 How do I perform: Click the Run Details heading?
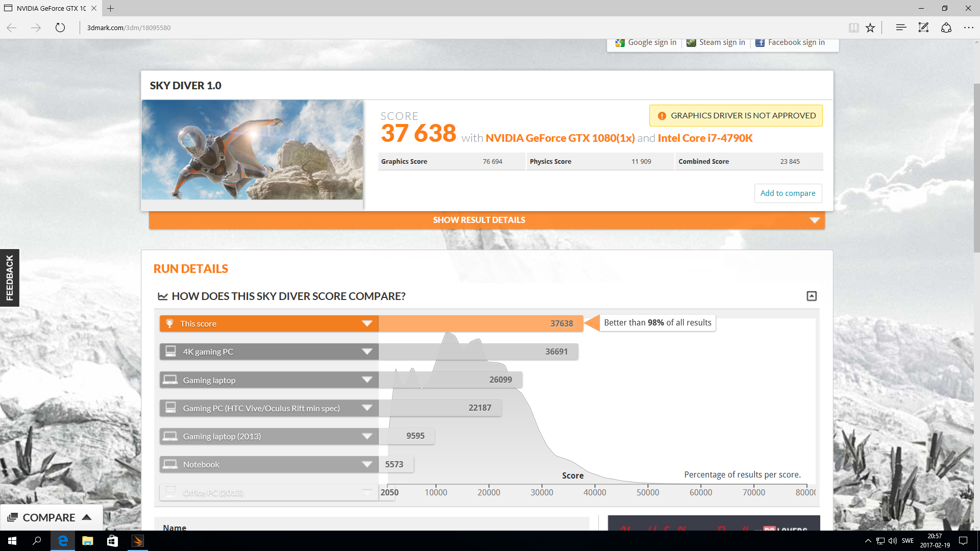(x=191, y=269)
